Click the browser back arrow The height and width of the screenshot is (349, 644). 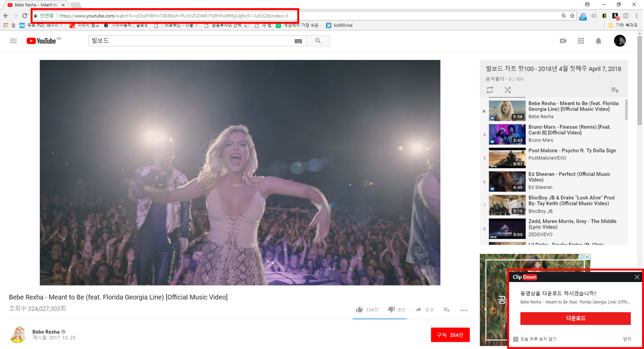point(6,16)
